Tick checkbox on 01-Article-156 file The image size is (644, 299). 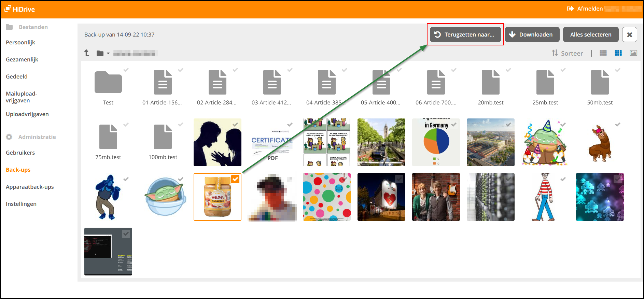181,70
